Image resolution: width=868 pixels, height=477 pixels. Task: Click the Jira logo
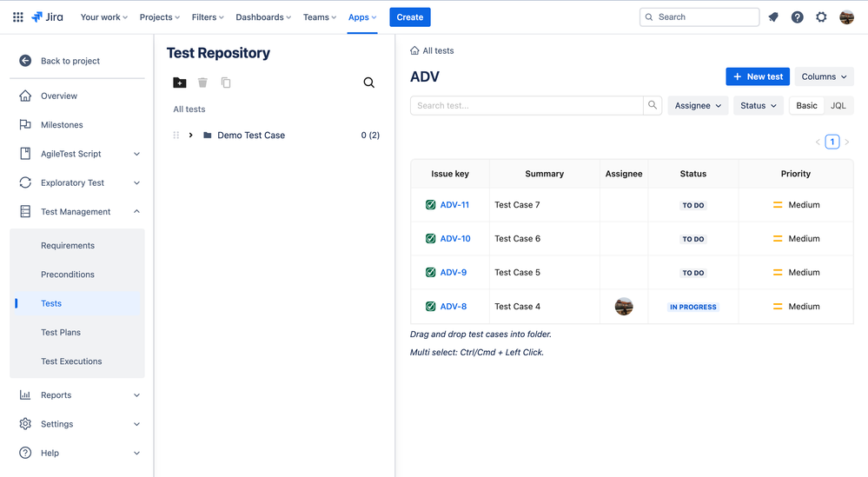point(47,17)
